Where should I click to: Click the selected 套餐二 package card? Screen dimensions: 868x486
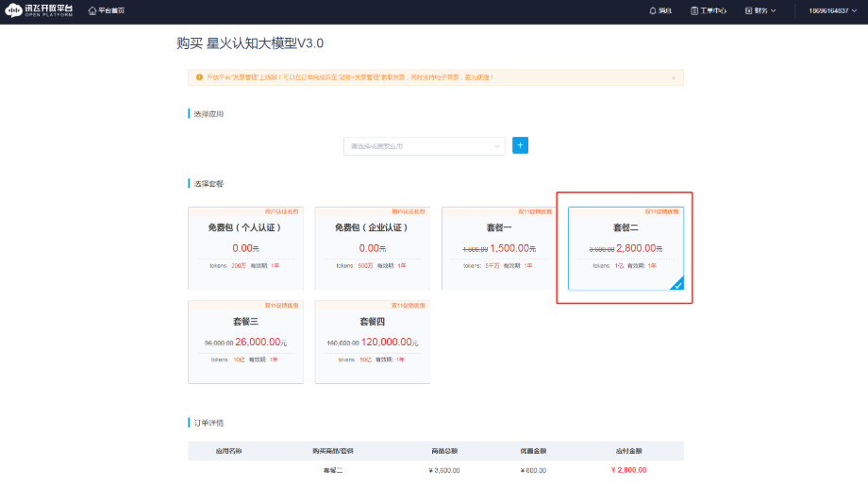(x=625, y=247)
